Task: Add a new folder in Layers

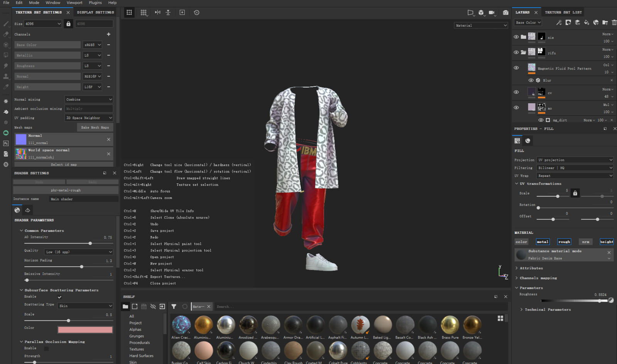Action: point(605,23)
